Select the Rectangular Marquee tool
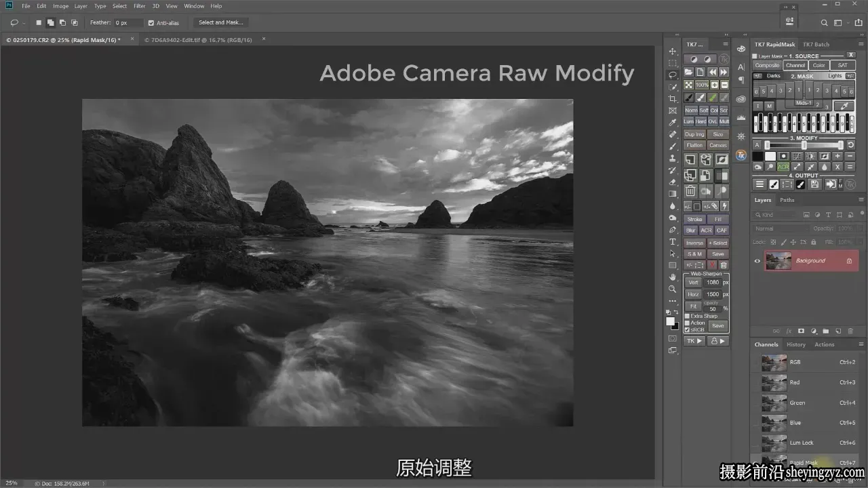This screenshot has height=488, width=868. [x=673, y=63]
